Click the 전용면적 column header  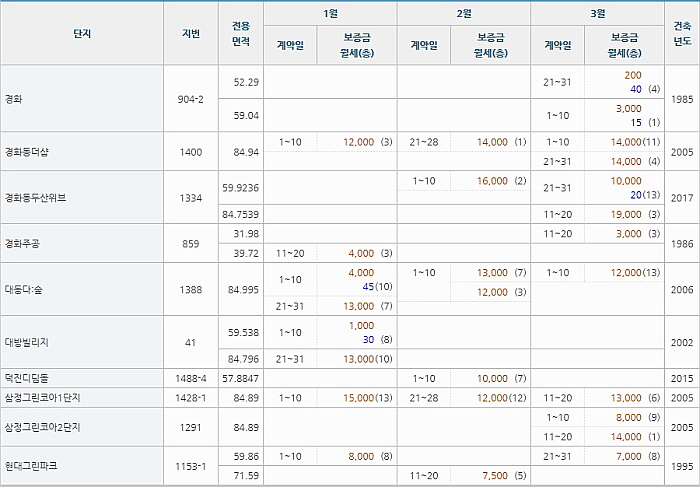coord(241,33)
